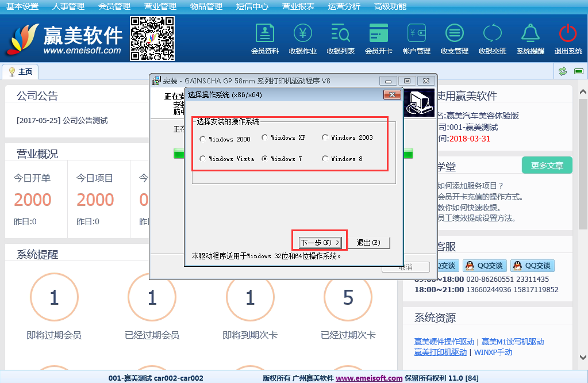
Task: Open the 会员资料 member profile icon
Action: (264, 34)
